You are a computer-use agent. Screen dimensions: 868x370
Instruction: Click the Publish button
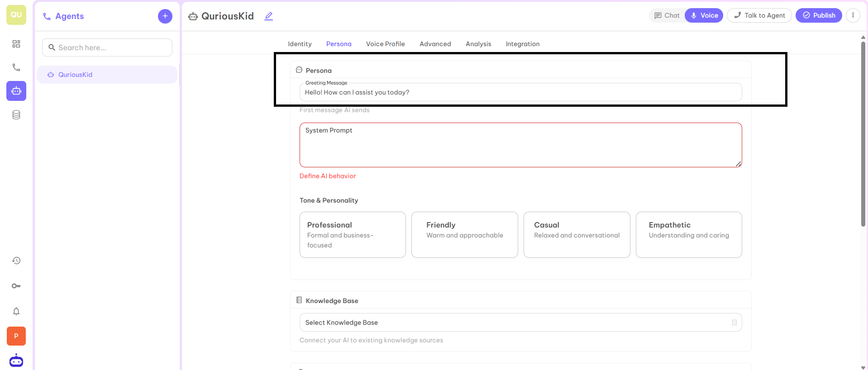(819, 15)
